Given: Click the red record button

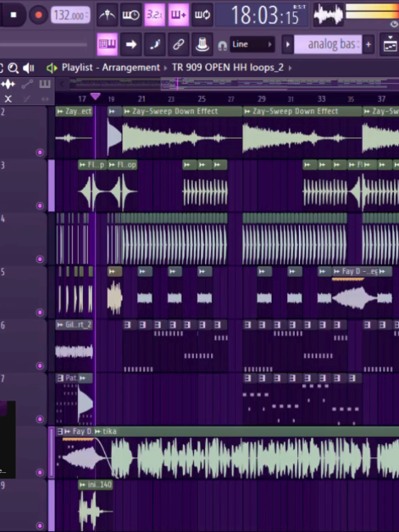Looking at the screenshot, I should pyautogui.click(x=39, y=15).
